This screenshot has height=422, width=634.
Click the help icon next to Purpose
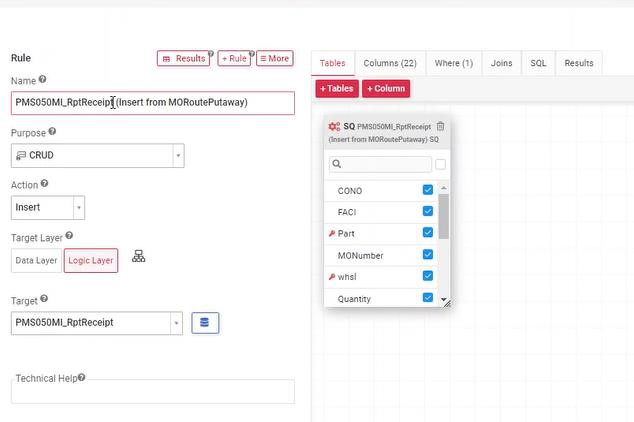click(52, 131)
